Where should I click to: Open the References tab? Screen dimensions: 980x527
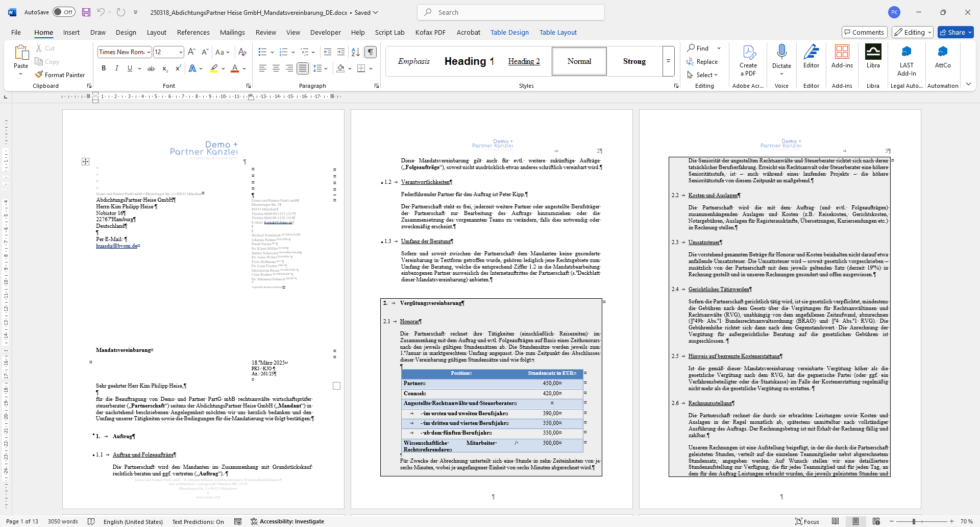click(x=193, y=32)
